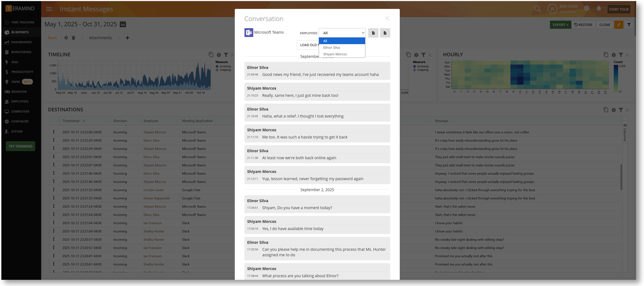Go to Monitoring in the sidebar
The width and height of the screenshot is (644, 286).
point(21,52)
